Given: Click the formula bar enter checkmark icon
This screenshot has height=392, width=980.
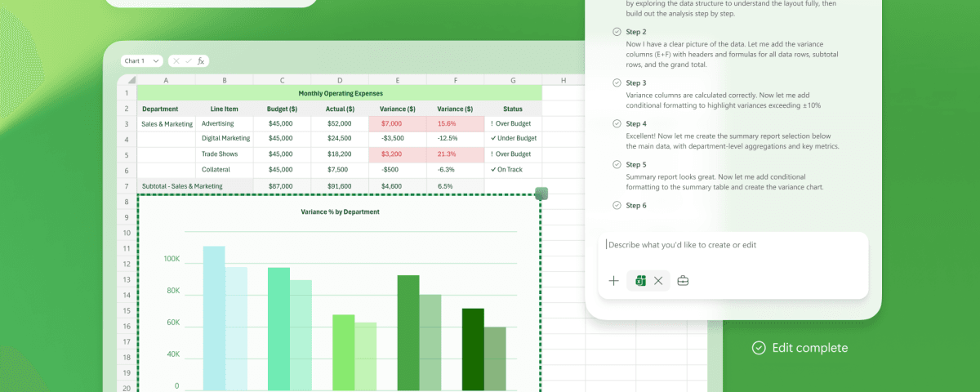Looking at the screenshot, I should (189, 61).
